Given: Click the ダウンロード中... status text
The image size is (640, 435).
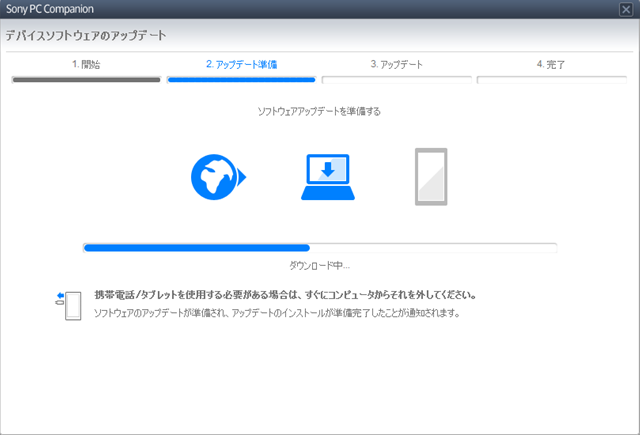Looking at the screenshot, I should (320, 266).
